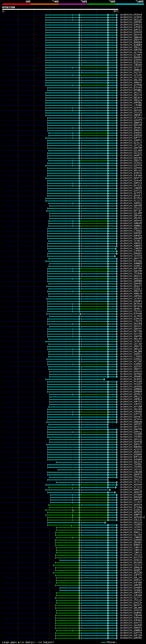Select hit UniRef100_B6CAT1
The width and height of the screenshot is (146, 644).
131,605
